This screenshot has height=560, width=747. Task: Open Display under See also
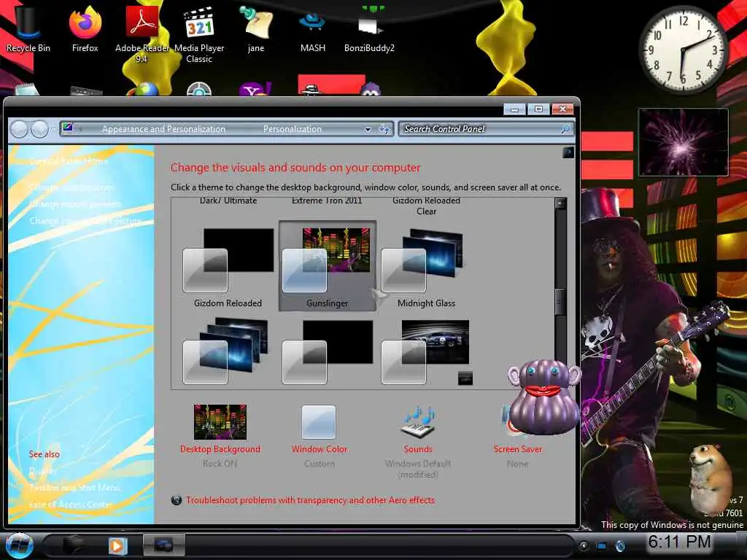pyautogui.click(x=42, y=471)
